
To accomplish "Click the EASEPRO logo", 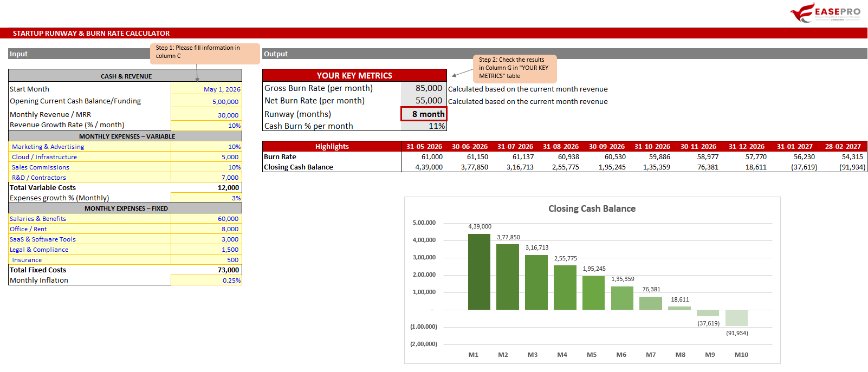I will 825,12.
